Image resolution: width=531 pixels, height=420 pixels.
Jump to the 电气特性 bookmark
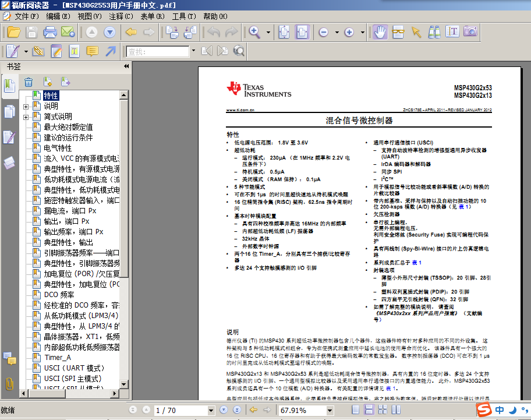click(58, 148)
